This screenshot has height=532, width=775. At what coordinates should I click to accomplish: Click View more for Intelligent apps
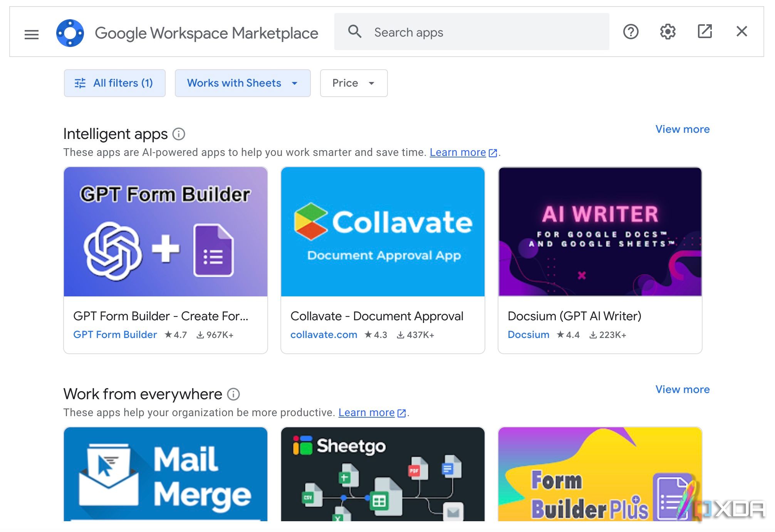coord(683,129)
